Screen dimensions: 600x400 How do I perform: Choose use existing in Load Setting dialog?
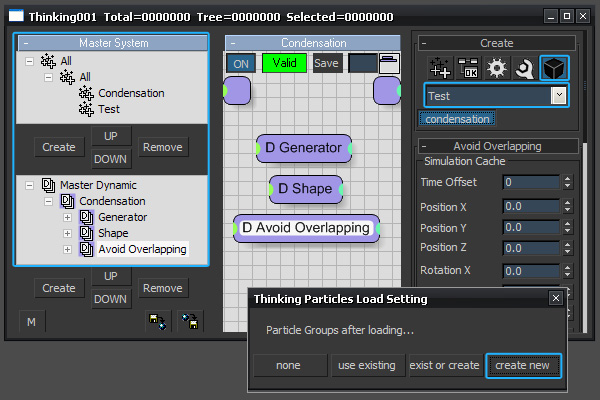point(367,365)
